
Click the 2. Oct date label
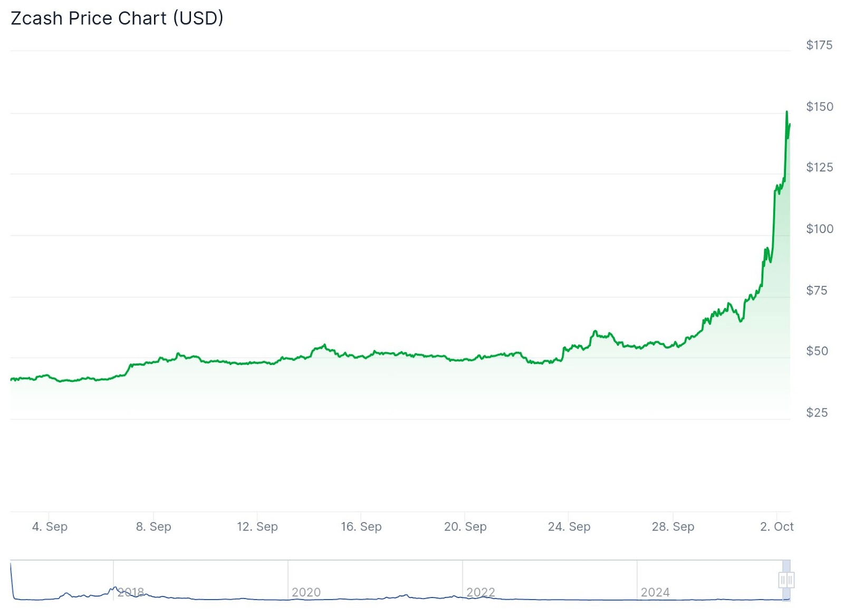[776, 526]
